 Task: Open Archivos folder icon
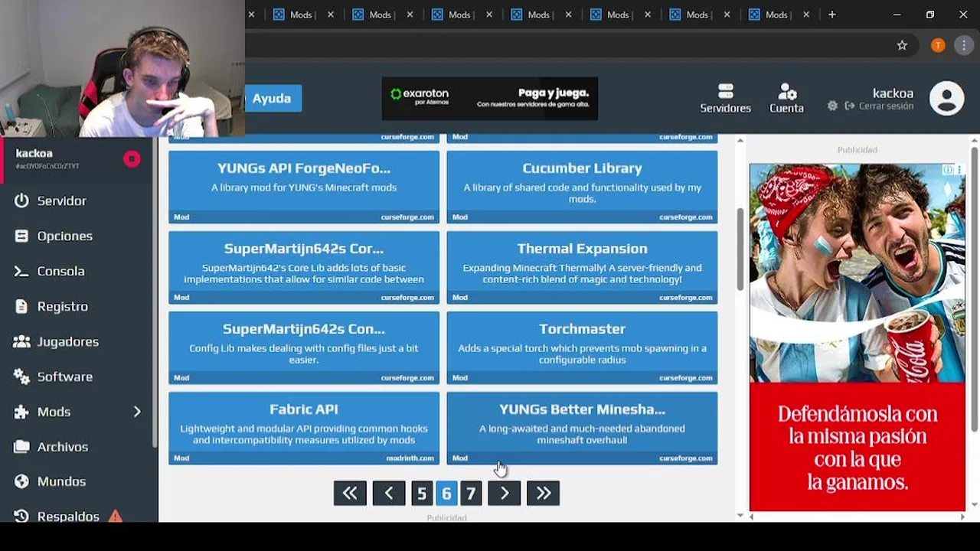(x=21, y=446)
